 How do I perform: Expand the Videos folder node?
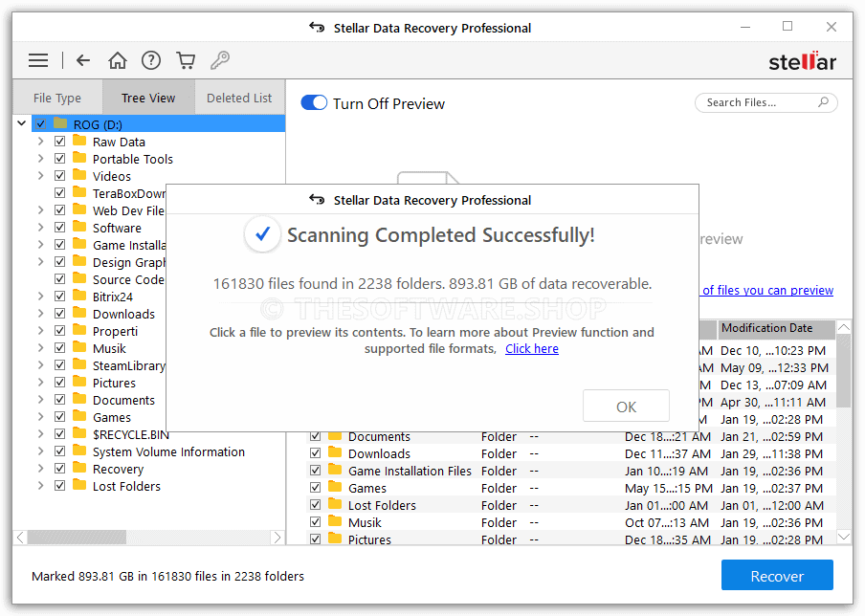(x=41, y=175)
